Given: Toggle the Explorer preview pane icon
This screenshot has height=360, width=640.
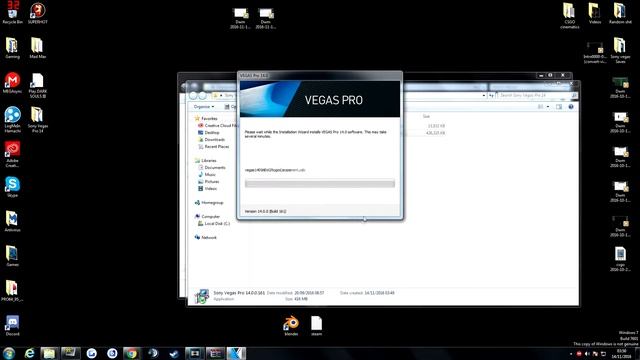Looking at the screenshot, I should [x=559, y=107].
